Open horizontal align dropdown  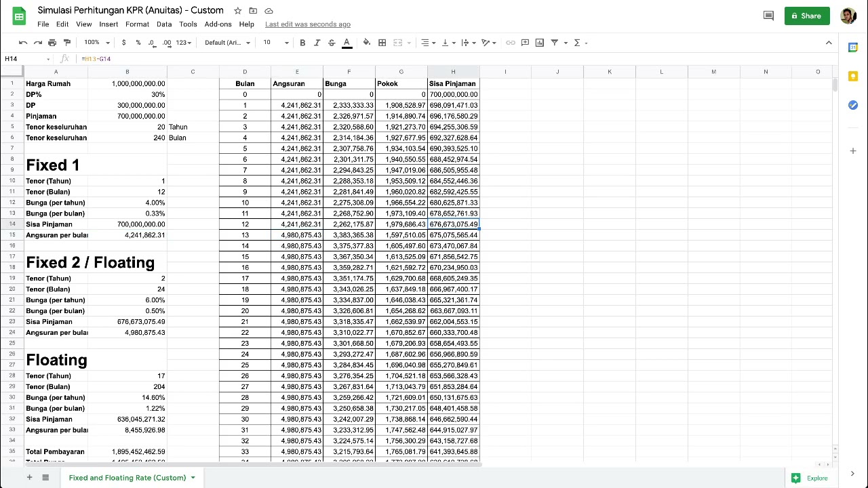428,43
